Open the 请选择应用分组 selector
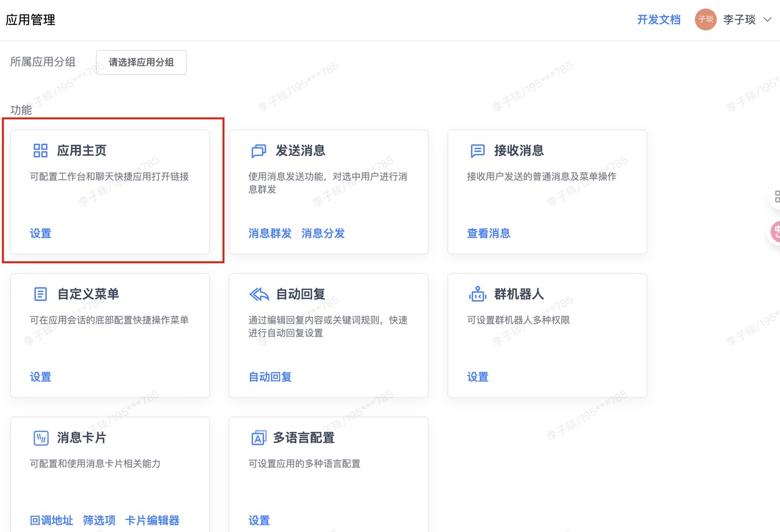The image size is (780, 532). (141, 62)
